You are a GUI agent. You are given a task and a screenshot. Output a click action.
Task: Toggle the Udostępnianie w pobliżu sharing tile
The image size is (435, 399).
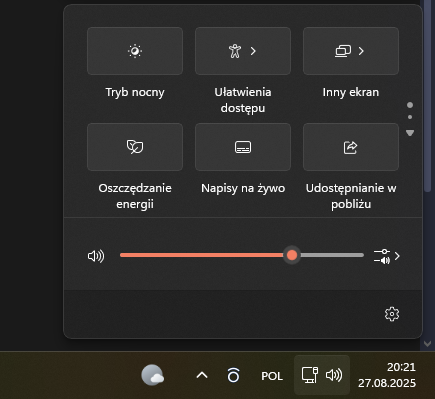351,147
